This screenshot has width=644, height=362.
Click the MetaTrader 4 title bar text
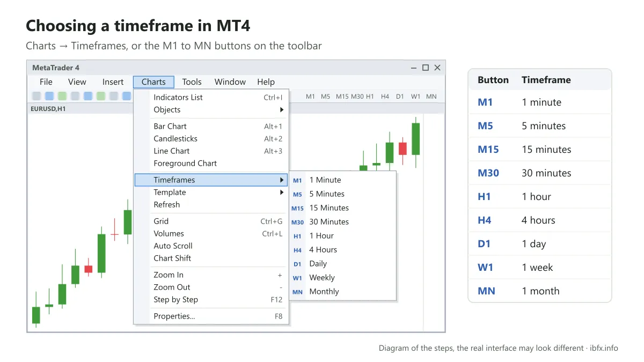(56, 68)
